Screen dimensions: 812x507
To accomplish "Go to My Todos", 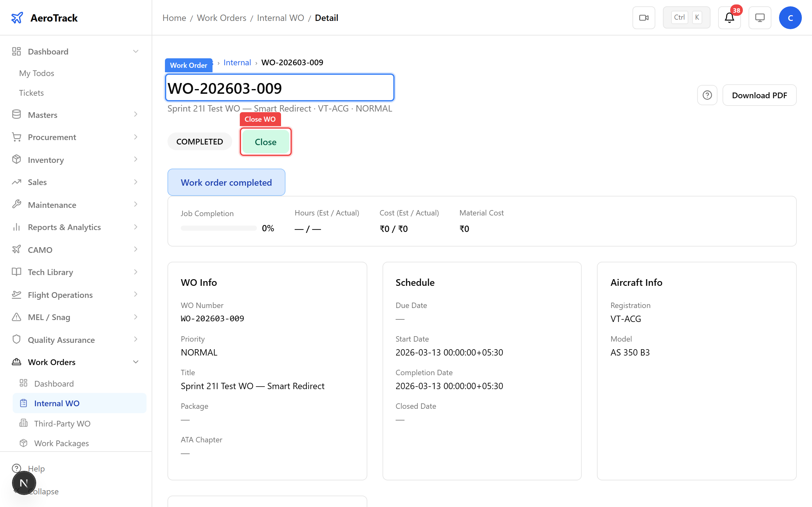I will 36,73.
